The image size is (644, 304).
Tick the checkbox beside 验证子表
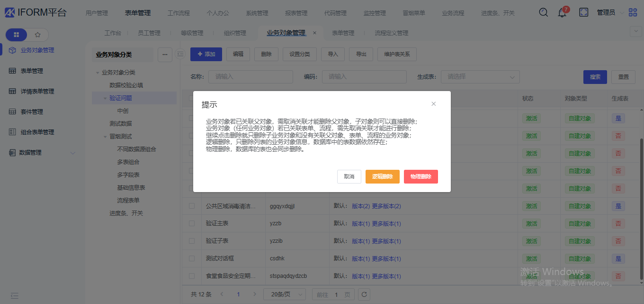click(x=192, y=241)
